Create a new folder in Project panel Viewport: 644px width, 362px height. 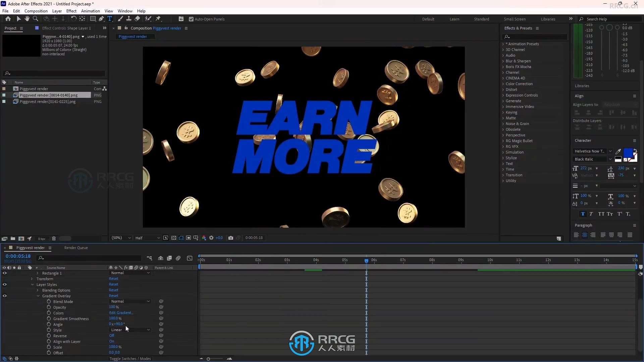click(x=13, y=239)
